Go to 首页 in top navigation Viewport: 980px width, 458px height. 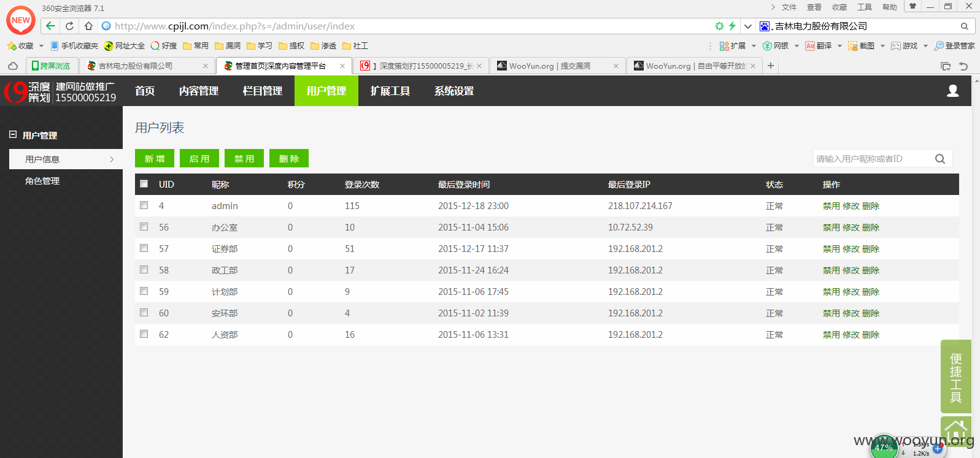tap(145, 91)
